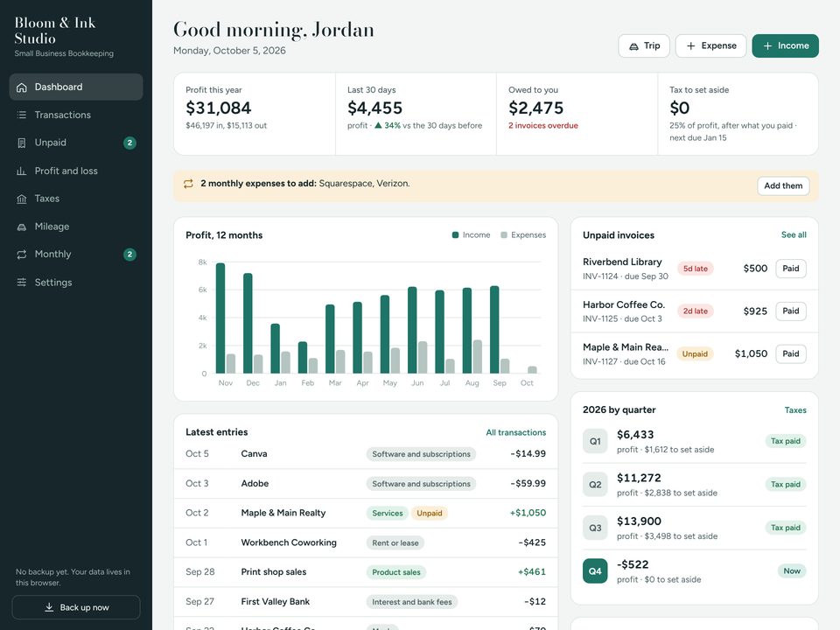Screen dimensions: 840x630
Task: Click Back up now button
Action: click(x=76, y=607)
